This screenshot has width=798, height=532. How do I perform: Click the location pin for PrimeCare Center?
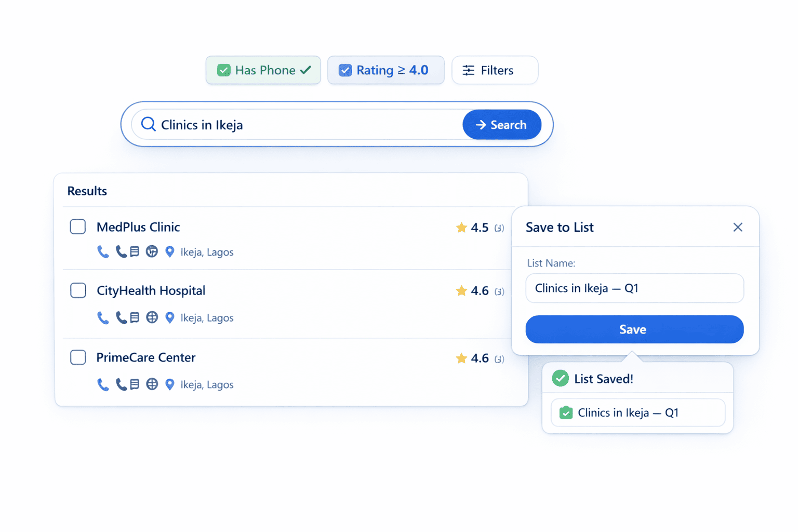tap(170, 384)
